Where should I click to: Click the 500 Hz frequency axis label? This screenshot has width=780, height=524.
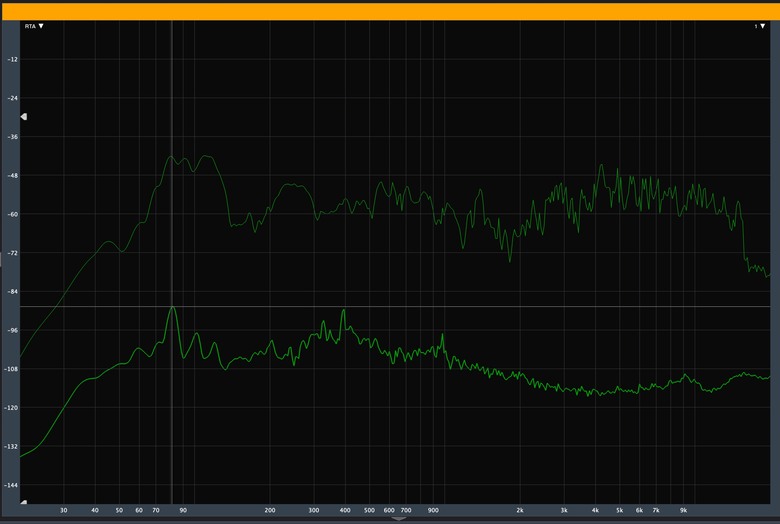pos(369,510)
